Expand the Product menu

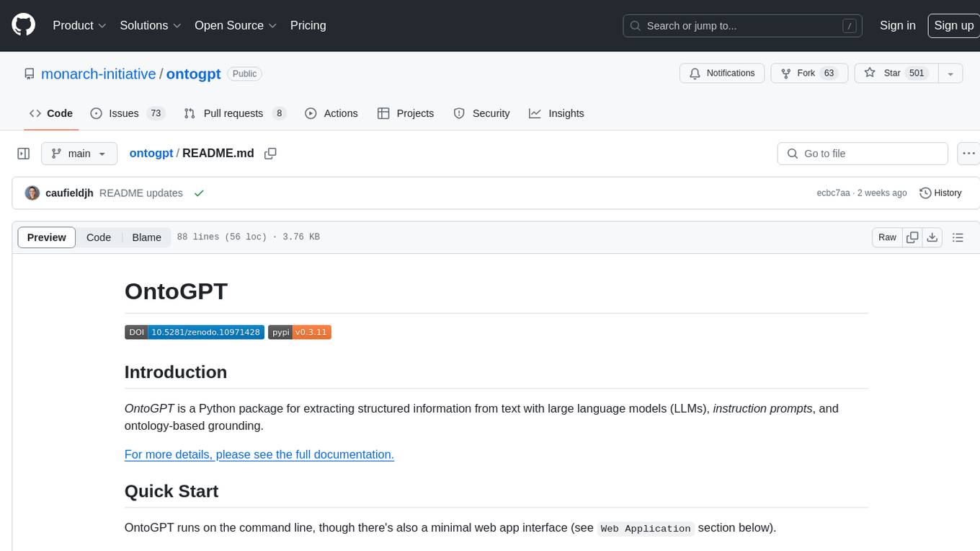[79, 25]
